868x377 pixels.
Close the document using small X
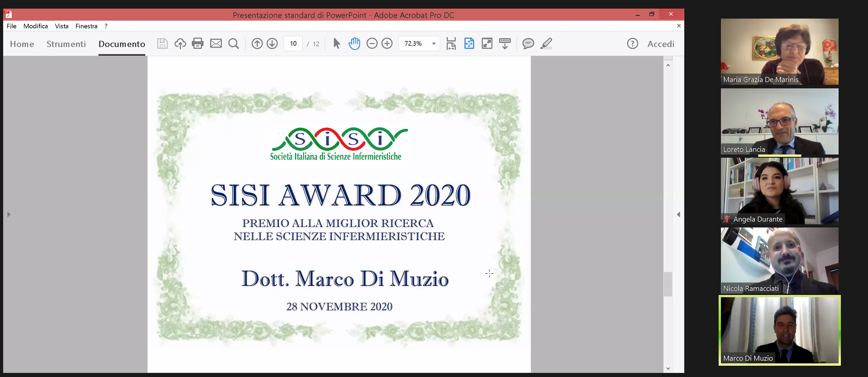(x=679, y=26)
